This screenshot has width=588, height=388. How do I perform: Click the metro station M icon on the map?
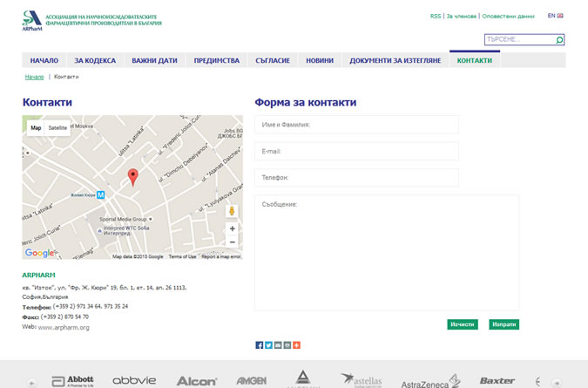pyautogui.click(x=100, y=194)
